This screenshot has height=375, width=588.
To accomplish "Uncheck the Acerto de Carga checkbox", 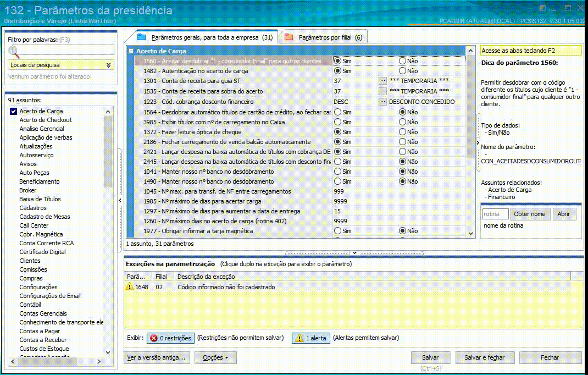I will coord(14,111).
